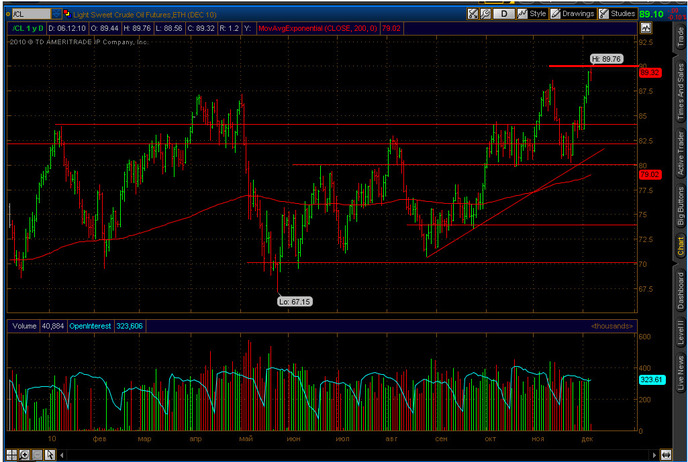Open the Times And Sales side tab
The image size is (688, 462).
pyautogui.click(x=680, y=92)
